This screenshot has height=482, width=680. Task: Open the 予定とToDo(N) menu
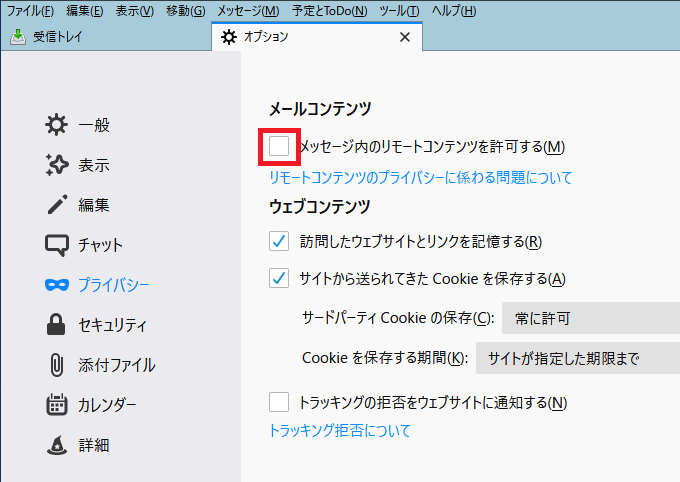pos(329,11)
